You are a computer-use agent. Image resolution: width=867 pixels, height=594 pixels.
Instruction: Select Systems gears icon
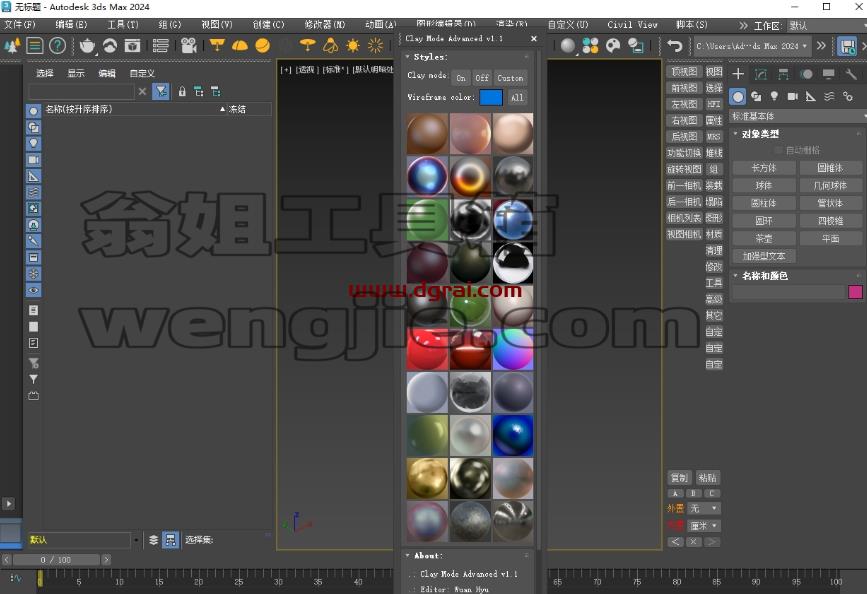point(848,97)
